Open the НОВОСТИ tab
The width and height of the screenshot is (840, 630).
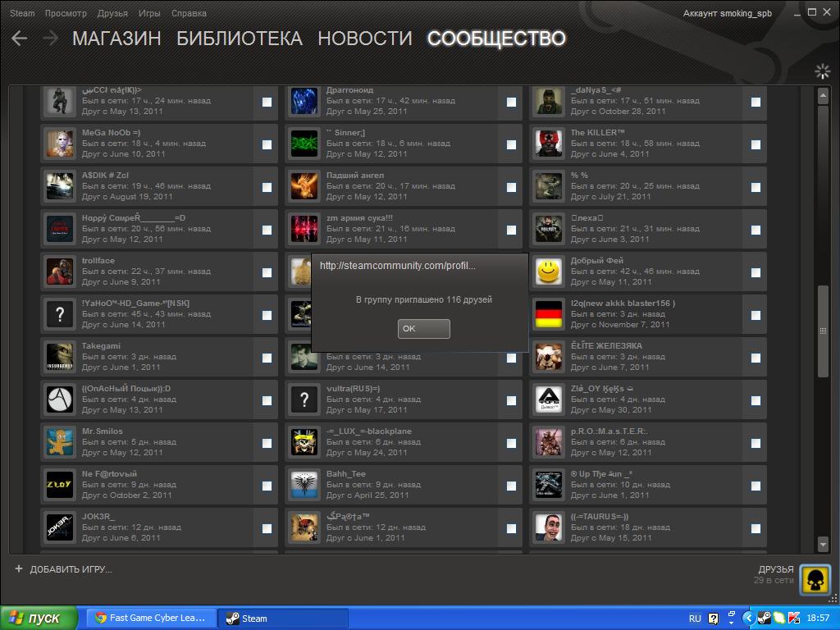365,38
